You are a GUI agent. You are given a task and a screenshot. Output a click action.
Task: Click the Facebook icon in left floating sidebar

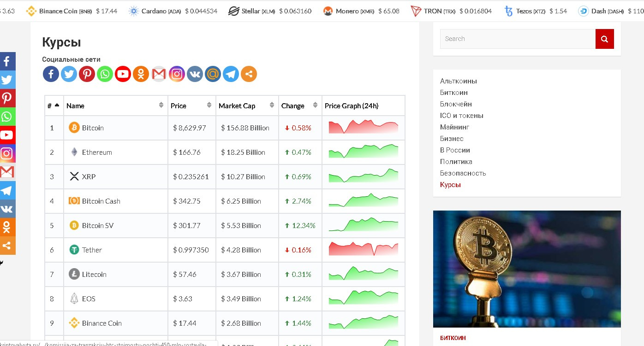pyautogui.click(x=7, y=61)
